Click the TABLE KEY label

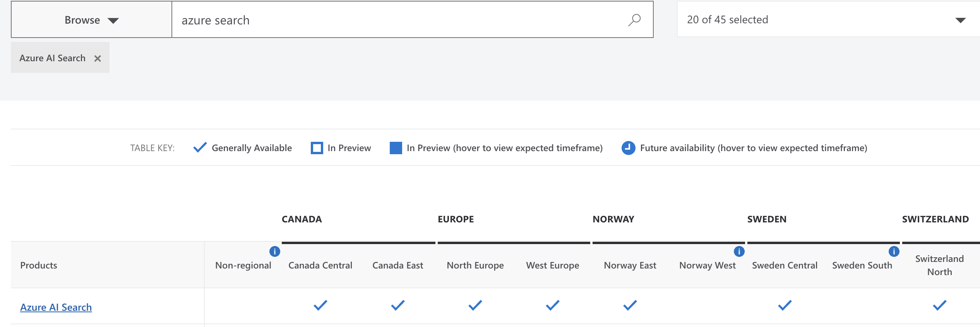152,148
